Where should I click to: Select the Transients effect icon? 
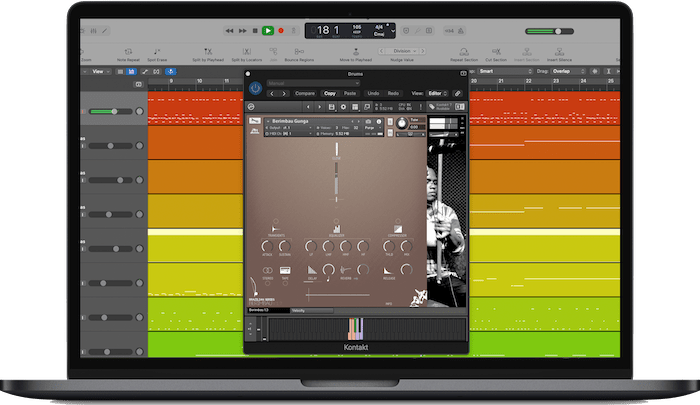click(x=273, y=230)
